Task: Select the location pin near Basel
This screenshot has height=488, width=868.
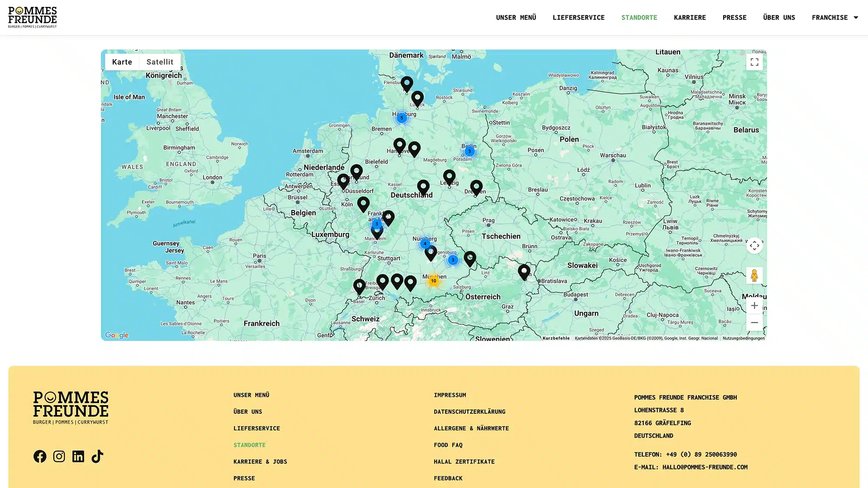Action: [359, 286]
